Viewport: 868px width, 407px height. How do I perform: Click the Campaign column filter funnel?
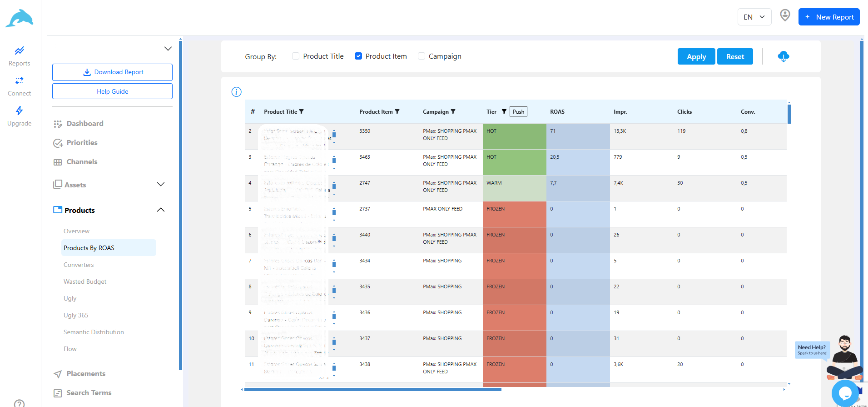453,111
